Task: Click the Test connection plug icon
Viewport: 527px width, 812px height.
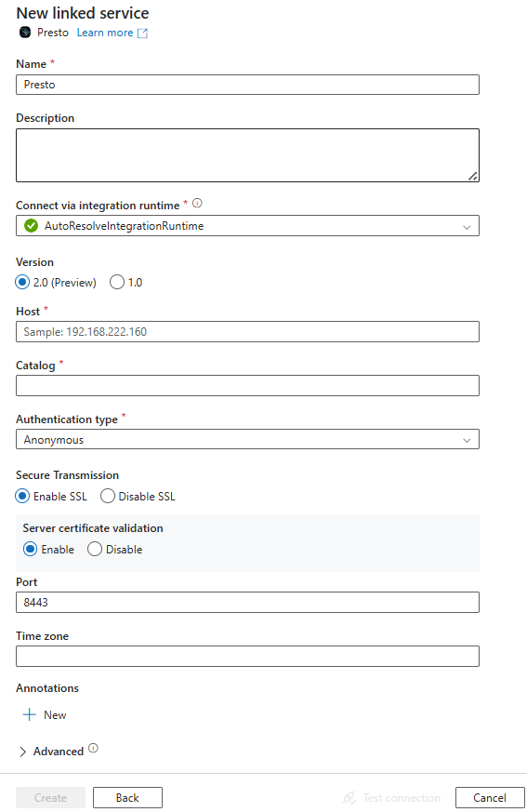Action: [349, 797]
